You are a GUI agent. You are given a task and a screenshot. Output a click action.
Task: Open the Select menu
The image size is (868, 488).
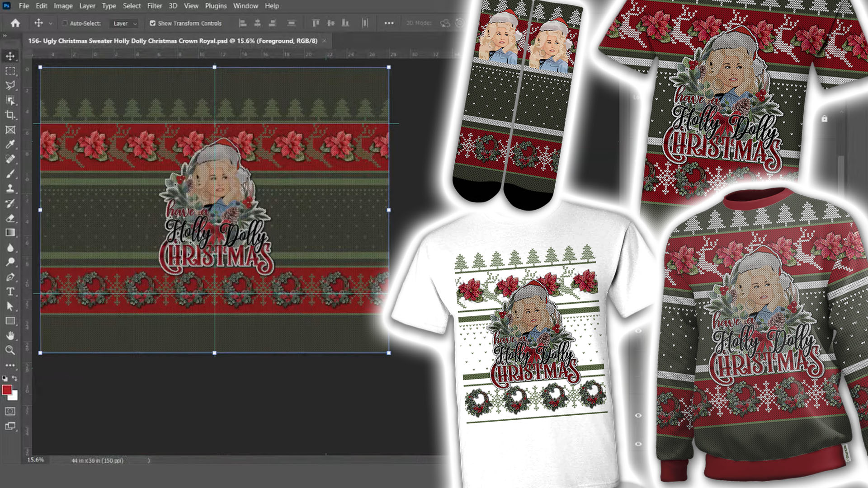[132, 6]
